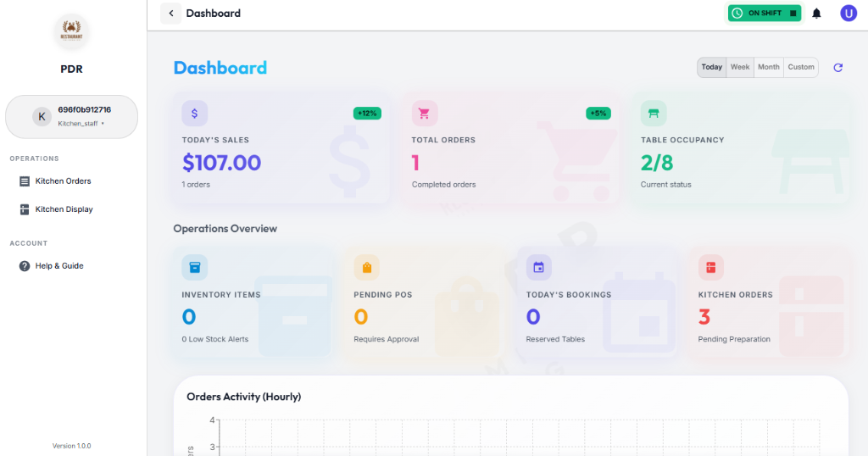Screen dimensions: 868x456
Task: Open Kitchen Display in sidebar
Action: (64, 209)
